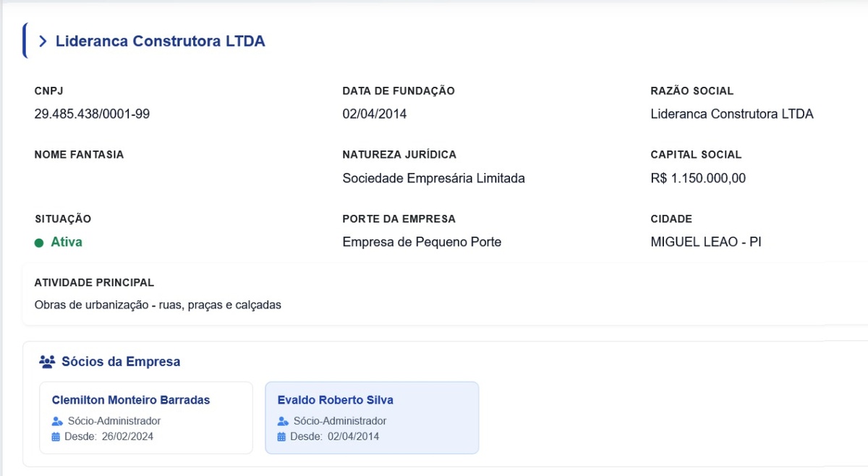The image size is (868, 476).
Task: Select the person icon beside Evaldo's role
Action: point(282,420)
